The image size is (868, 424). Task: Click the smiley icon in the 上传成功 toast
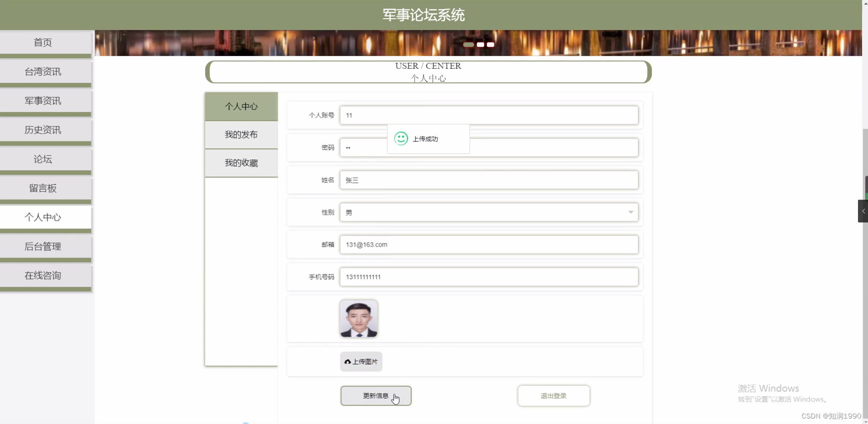401,139
